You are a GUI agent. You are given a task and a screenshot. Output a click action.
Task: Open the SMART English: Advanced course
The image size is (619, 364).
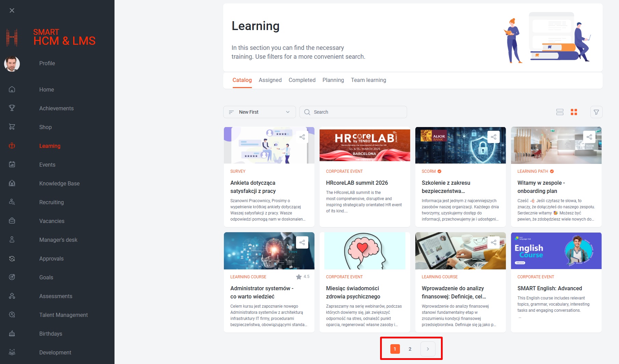coord(549,288)
